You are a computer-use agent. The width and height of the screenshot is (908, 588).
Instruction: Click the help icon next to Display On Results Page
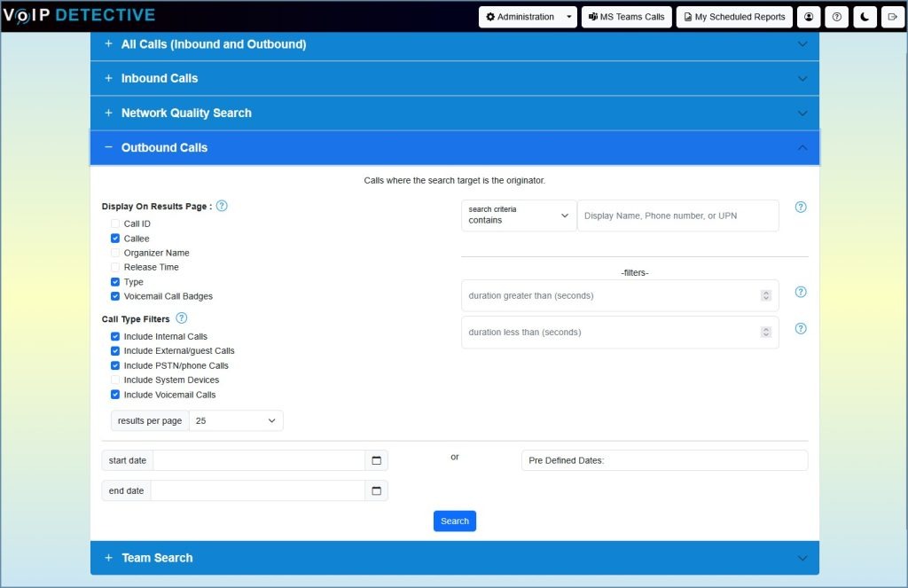(x=222, y=205)
